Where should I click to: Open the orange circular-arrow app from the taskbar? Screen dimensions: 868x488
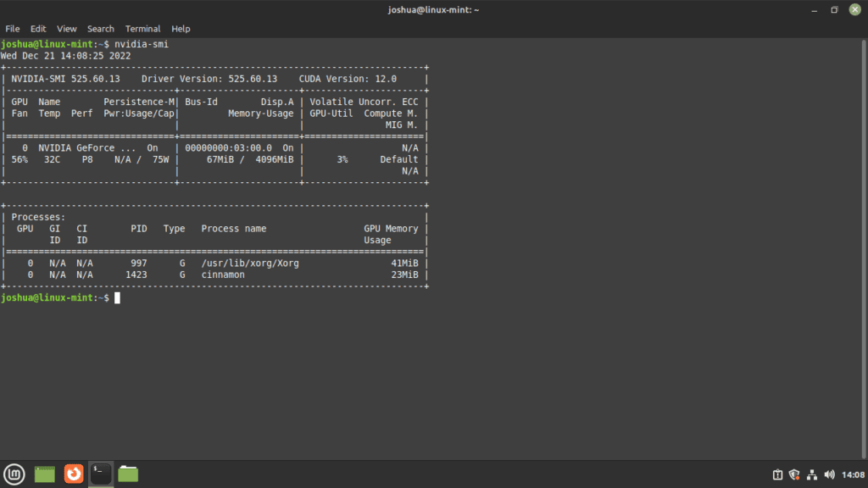click(x=73, y=474)
